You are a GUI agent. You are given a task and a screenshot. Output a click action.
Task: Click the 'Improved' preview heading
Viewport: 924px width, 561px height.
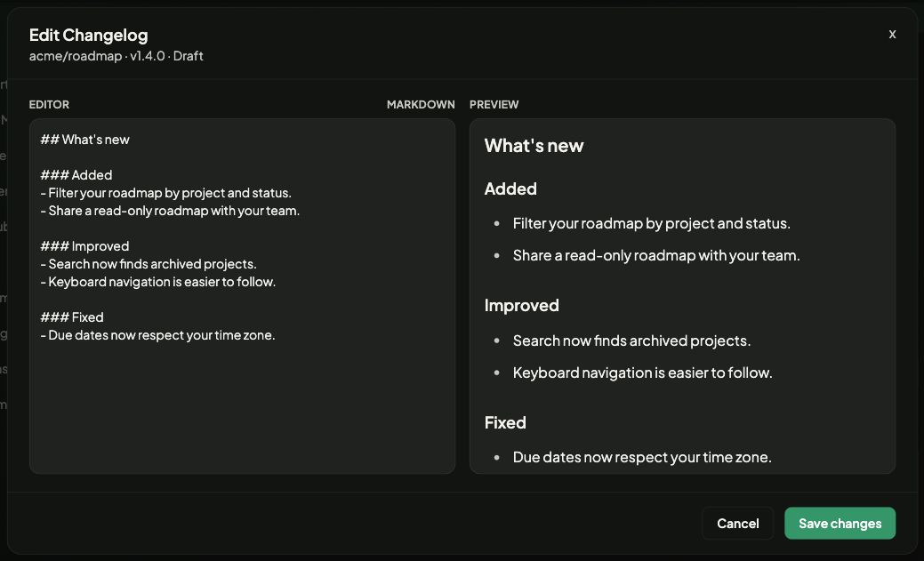coord(521,305)
